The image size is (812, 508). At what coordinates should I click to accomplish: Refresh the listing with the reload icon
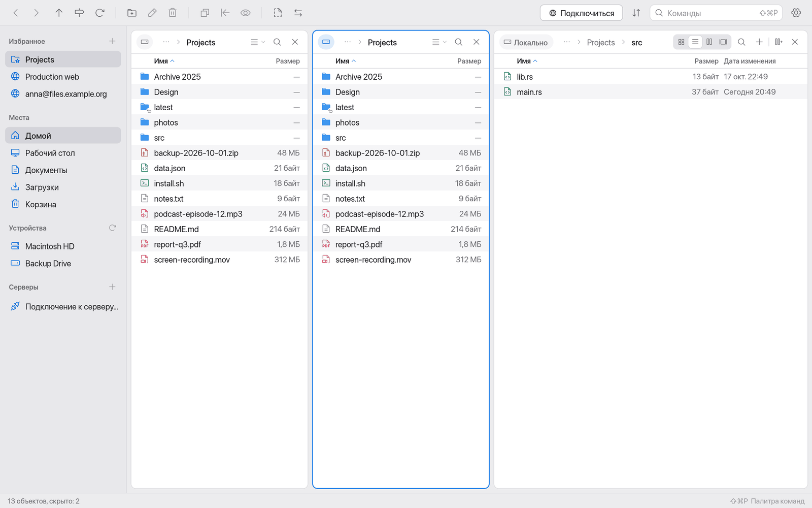(100, 13)
